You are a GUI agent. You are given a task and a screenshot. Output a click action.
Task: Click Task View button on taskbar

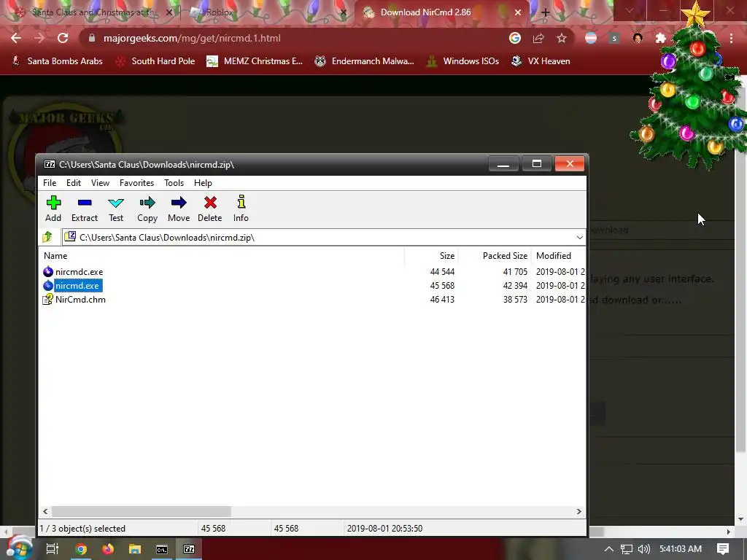(53, 549)
